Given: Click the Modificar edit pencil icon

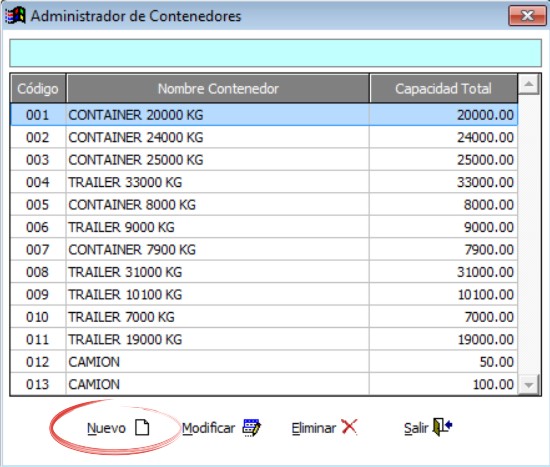Looking at the screenshot, I should point(251,427).
